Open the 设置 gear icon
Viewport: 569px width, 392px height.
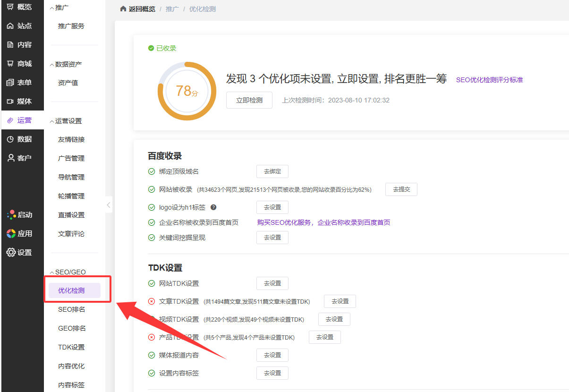[x=11, y=253]
